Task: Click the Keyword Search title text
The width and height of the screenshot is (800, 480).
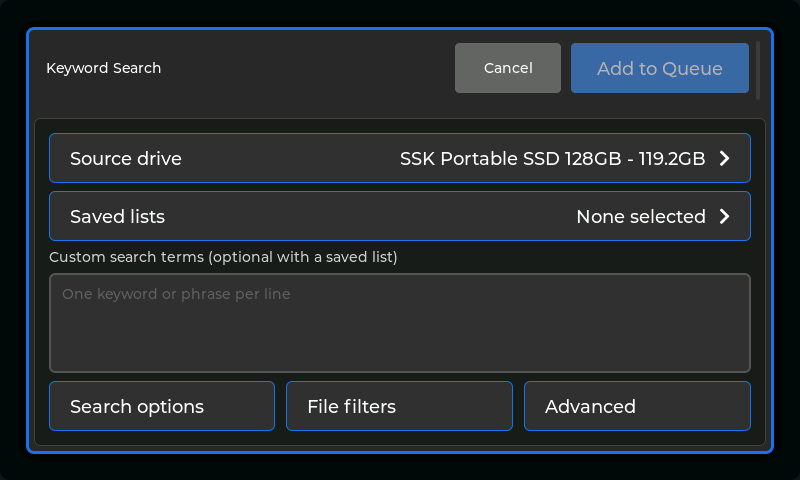Action: point(104,68)
